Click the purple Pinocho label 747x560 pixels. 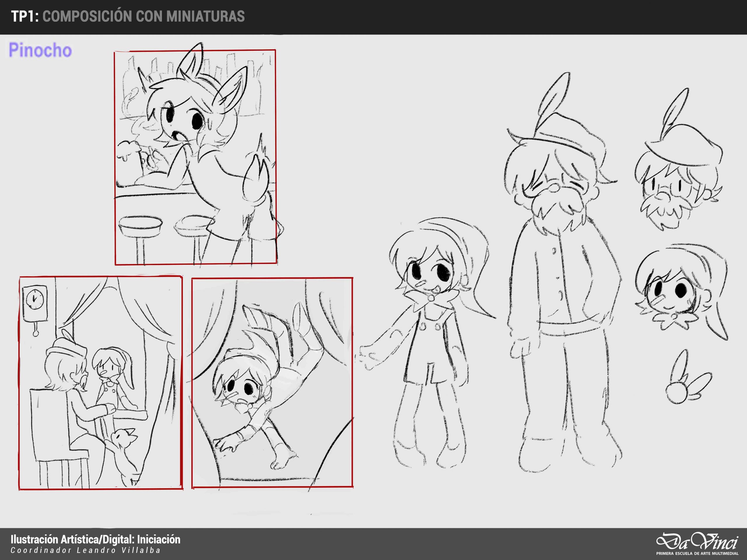40,50
